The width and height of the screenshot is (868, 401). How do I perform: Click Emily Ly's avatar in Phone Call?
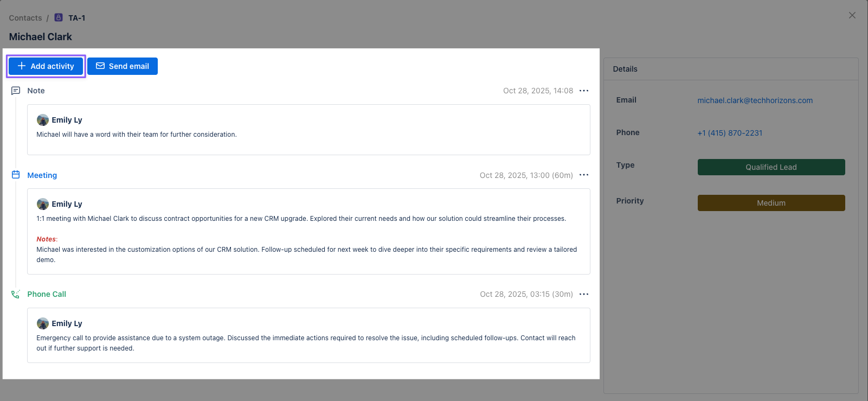coord(43,323)
